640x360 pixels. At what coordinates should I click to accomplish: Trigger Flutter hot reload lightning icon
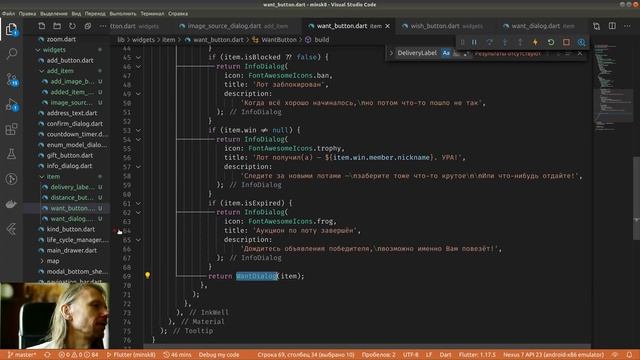(535, 42)
